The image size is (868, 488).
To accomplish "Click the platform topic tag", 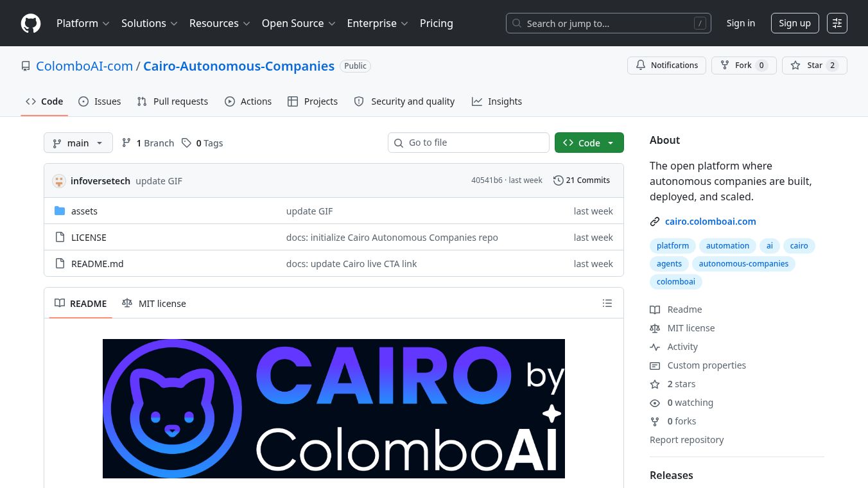I will tap(673, 246).
